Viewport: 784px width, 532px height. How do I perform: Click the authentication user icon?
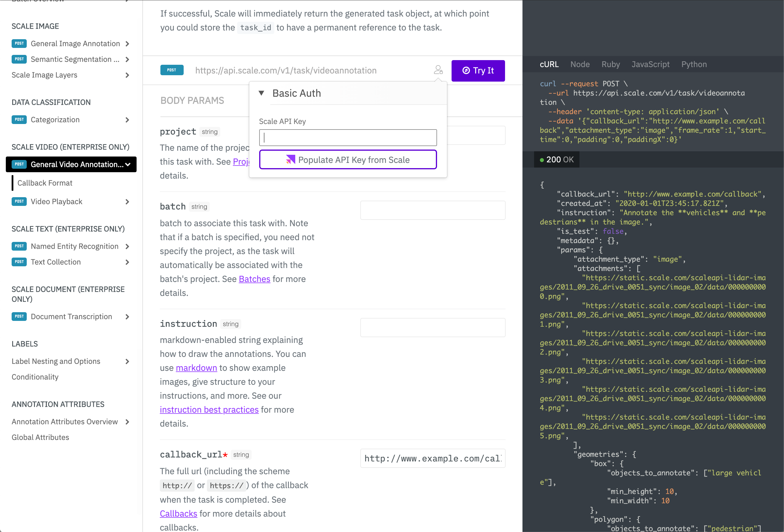click(438, 70)
